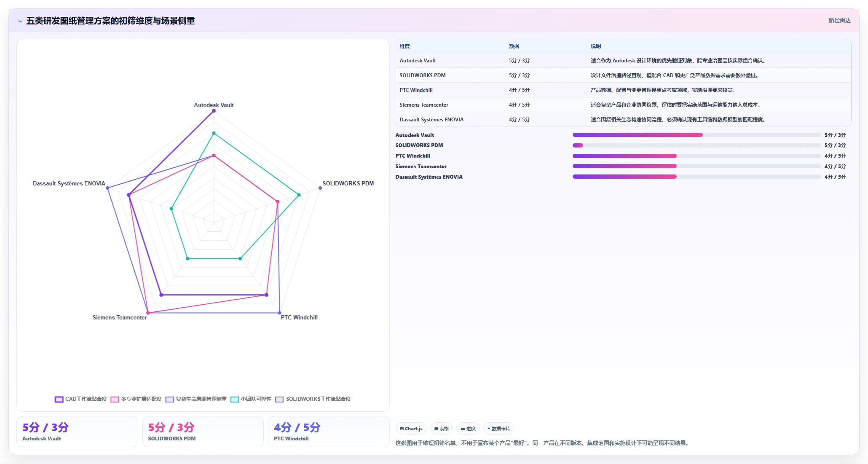Click the Siemens Teamcenter radar axis label
The image size is (868, 464).
[x=120, y=317]
